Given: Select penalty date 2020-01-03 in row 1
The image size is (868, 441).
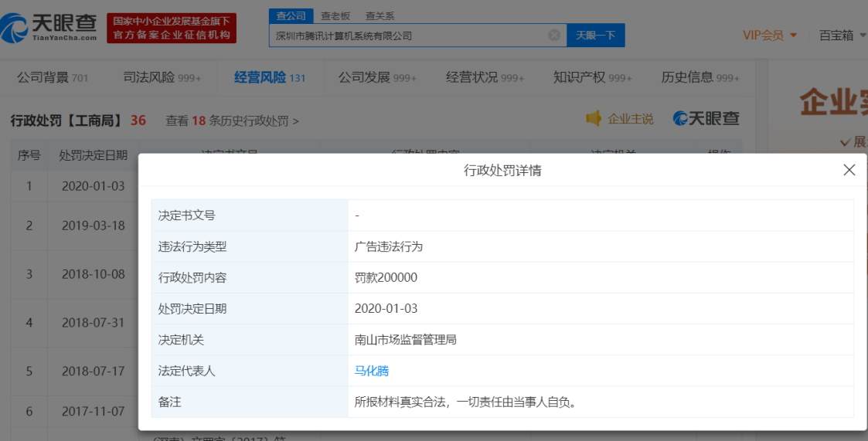Looking at the screenshot, I should (x=93, y=186).
